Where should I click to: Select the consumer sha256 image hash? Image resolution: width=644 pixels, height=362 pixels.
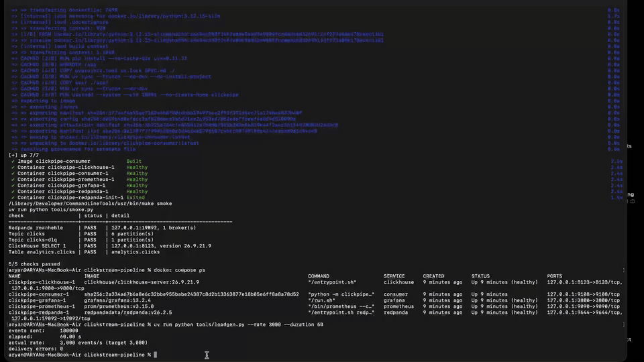(191, 294)
